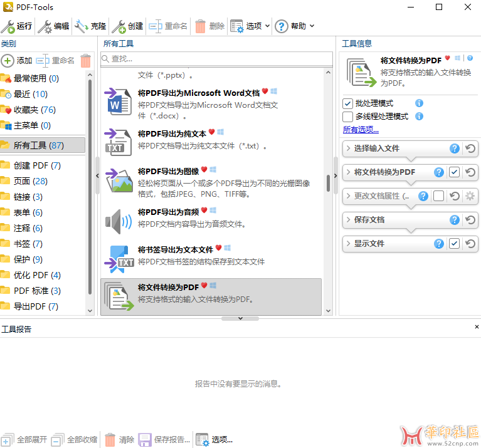Expand the 更改文档属性 step

pyautogui.click(x=349, y=195)
